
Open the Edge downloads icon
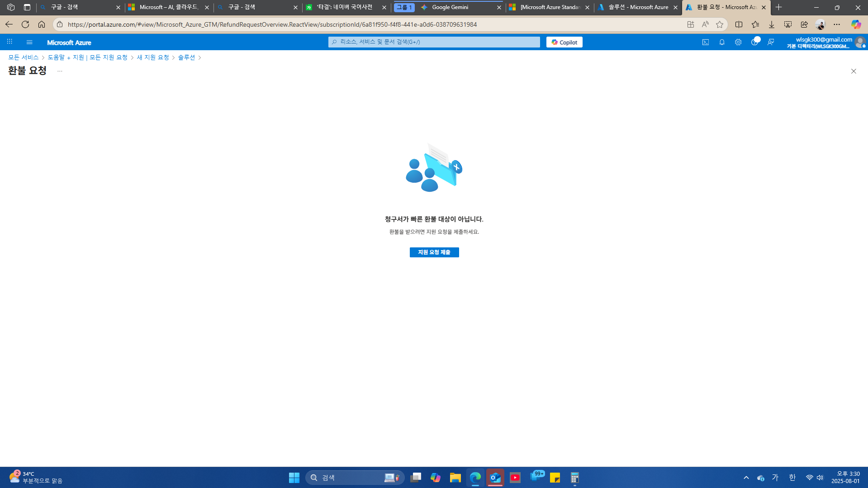(772, 24)
